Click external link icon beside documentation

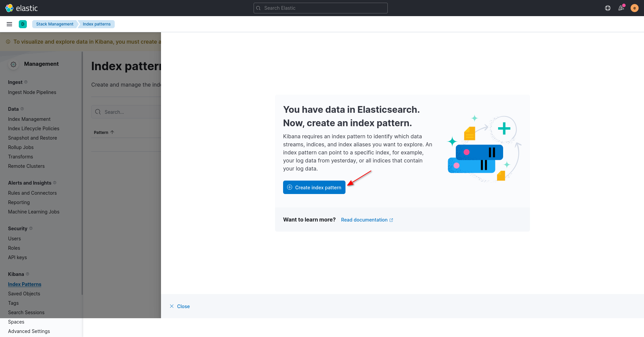(x=391, y=220)
